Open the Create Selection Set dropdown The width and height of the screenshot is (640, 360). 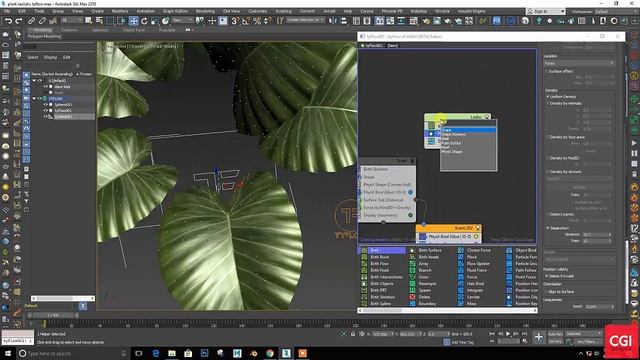tap(305, 20)
